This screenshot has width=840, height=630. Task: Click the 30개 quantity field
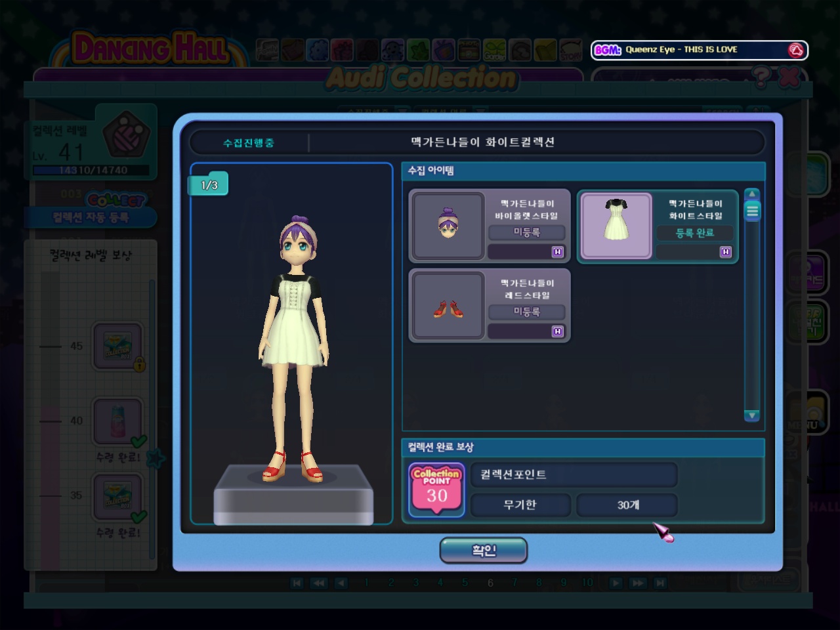[627, 505]
